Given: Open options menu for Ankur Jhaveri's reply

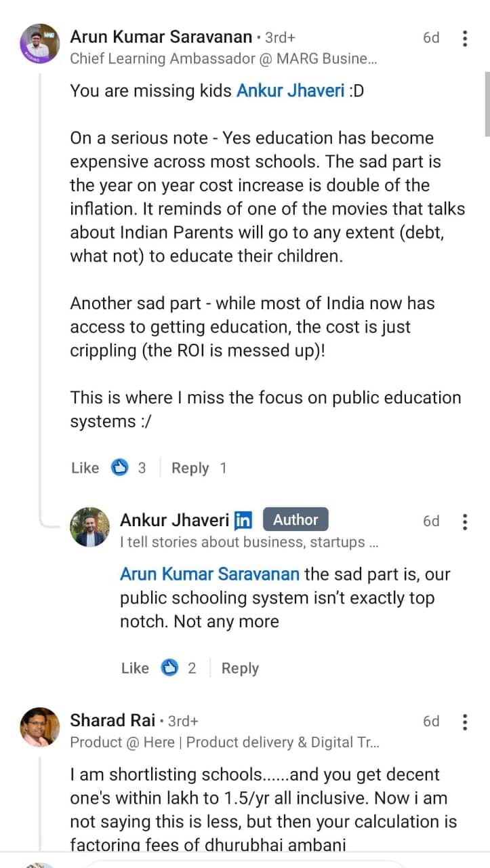Looking at the screenshot, I should (x=465, y=521).
